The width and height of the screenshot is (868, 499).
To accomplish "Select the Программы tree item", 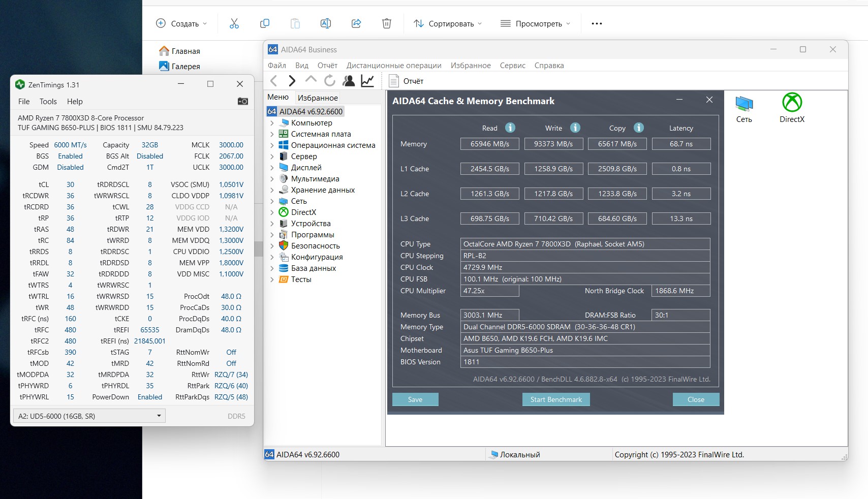I will (x=313, y=235).
